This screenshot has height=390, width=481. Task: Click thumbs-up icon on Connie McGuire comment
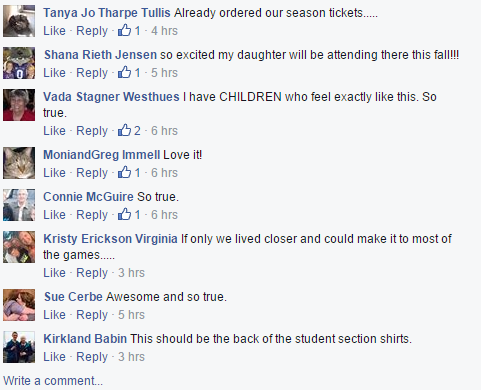click(x=124, y=214)
